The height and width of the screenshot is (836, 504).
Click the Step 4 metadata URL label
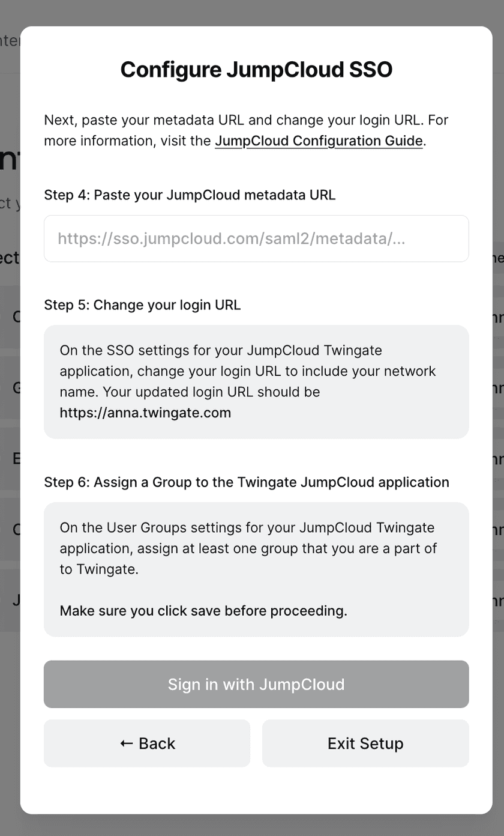190,195
